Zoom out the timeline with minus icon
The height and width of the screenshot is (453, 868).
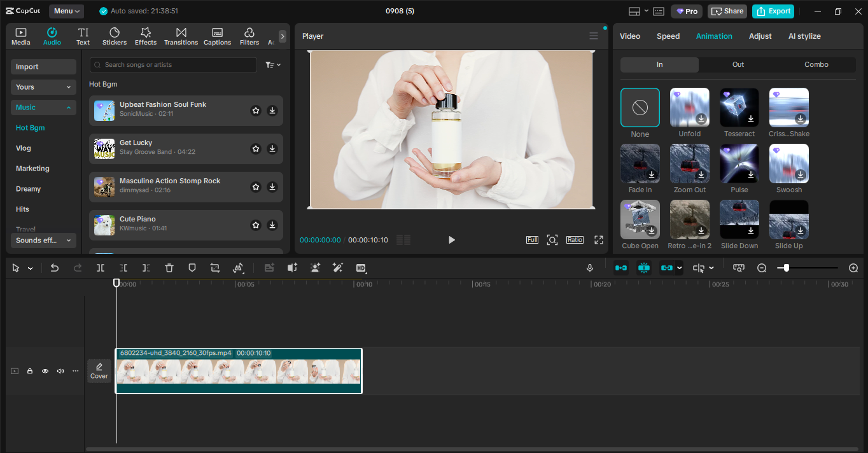762,268
